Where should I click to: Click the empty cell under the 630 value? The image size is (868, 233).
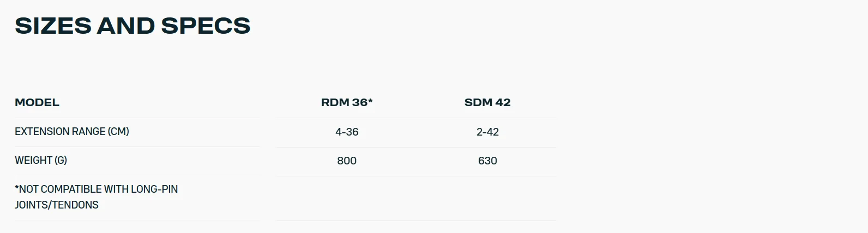487,198
